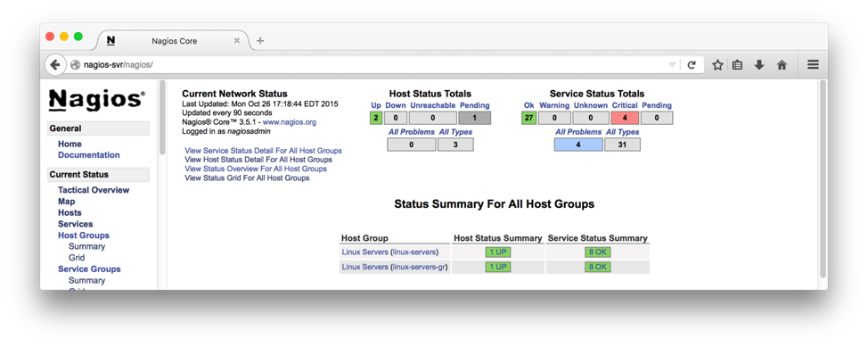Open the bookmarks list icon
Viewport: 868px width, 347px height.
[x=737, y=65]
